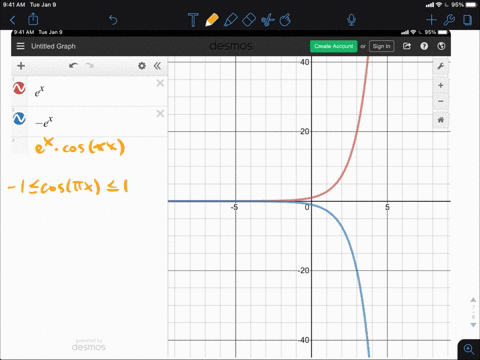Viewport: 480px width, 360px height.
Task: Tap the back chevron in the notes toolbar
Action: pyautogui.click(x=13, y=20)
